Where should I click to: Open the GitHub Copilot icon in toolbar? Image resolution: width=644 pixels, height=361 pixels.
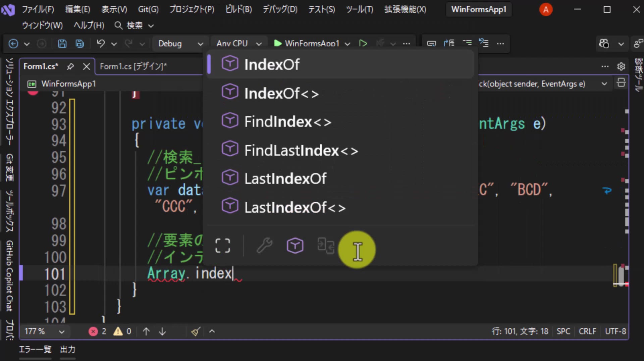[604, 44]
